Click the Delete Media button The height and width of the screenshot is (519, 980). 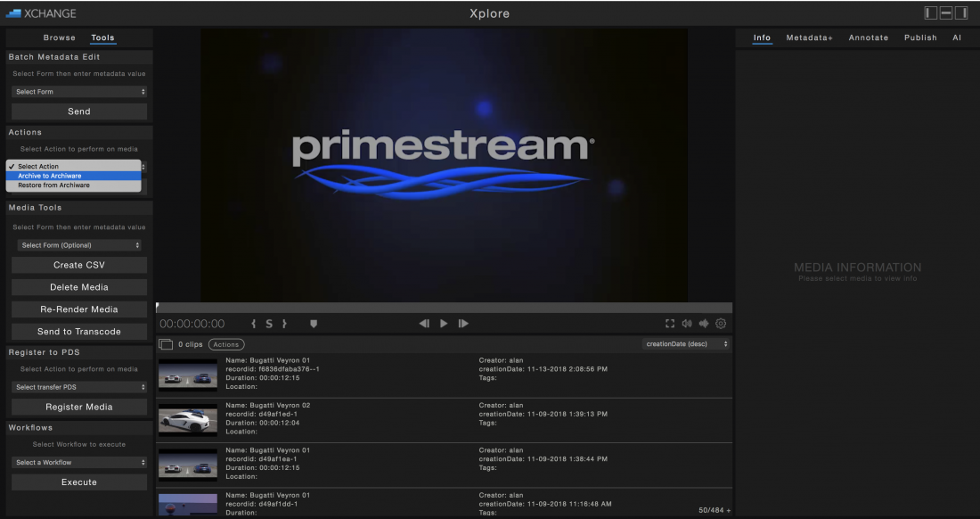pos(79,287)
